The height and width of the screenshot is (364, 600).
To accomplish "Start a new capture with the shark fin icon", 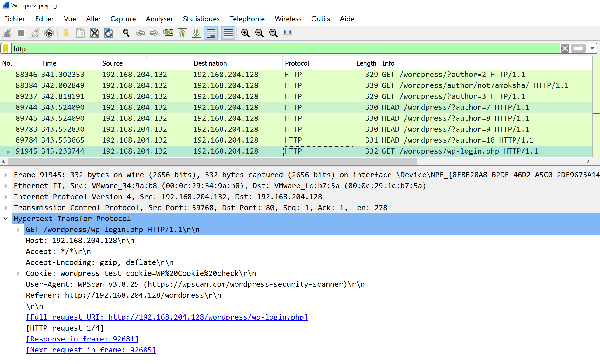I will point(7,33).
